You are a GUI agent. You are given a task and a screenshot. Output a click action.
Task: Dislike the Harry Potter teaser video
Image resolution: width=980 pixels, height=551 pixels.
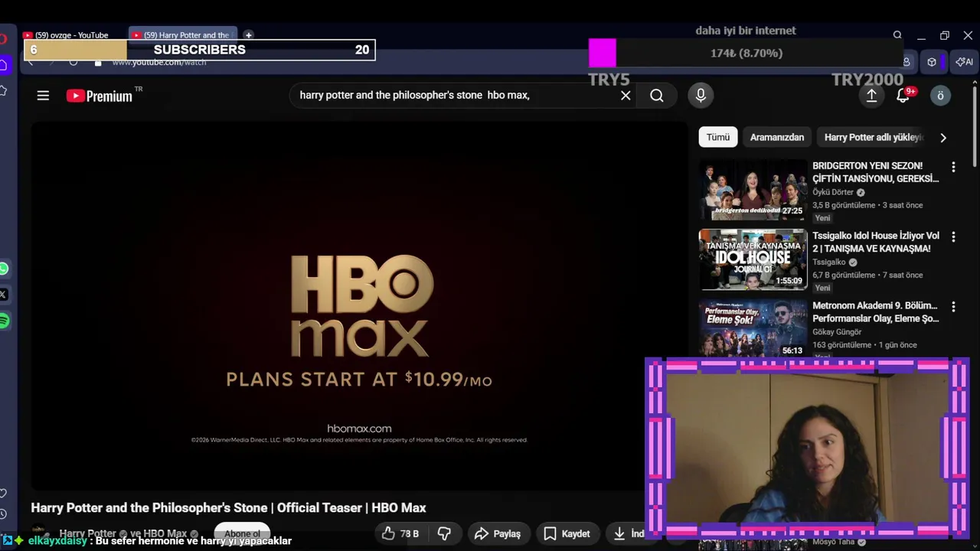point(444,533)
